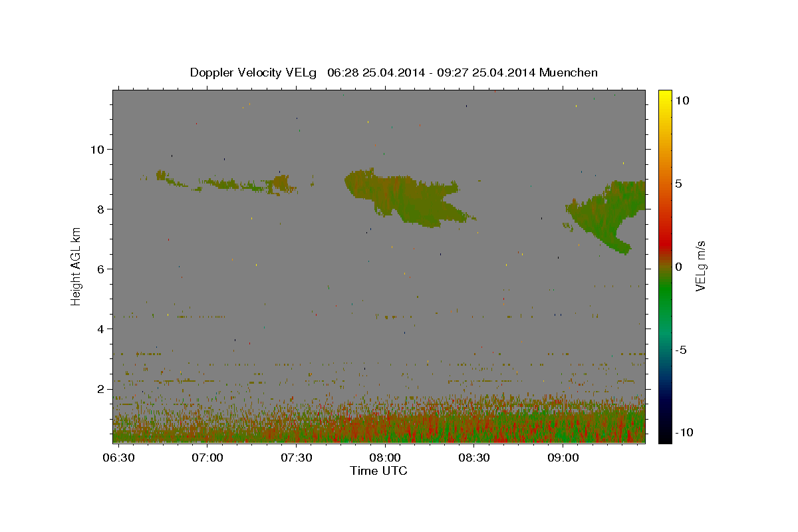Image resolution: width=798 pixels, height=532 pixels.
Task: Click the colorbar value 5 label
Action: click(678, 184)
